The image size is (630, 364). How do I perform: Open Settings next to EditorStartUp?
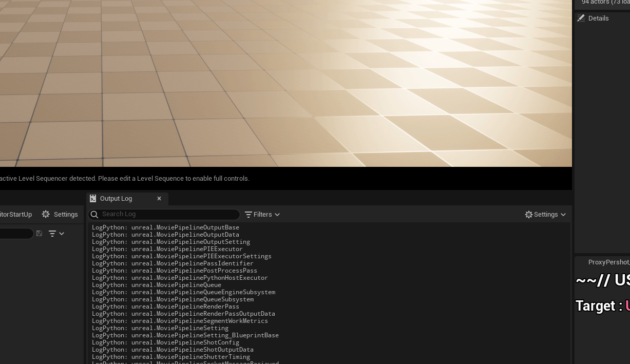pos(60,215)
